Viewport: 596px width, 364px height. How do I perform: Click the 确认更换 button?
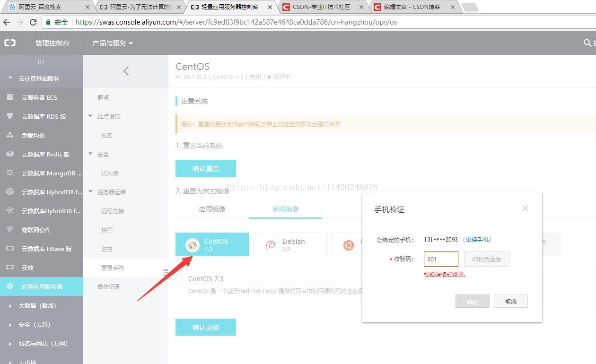pyautogui.click(x=206, y=327)
